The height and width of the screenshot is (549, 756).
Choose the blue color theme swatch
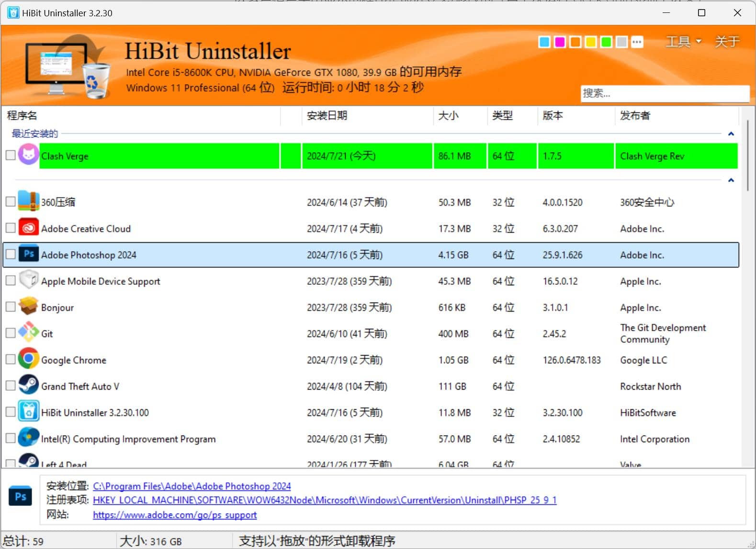(x=544, y=42)
